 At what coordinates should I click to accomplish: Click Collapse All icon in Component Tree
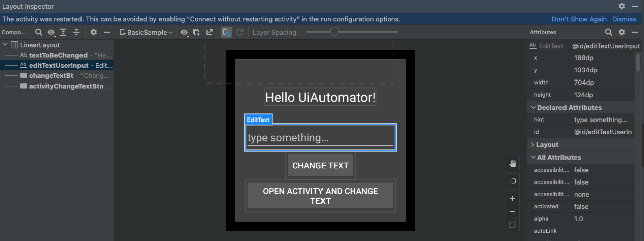pos(76,32)
